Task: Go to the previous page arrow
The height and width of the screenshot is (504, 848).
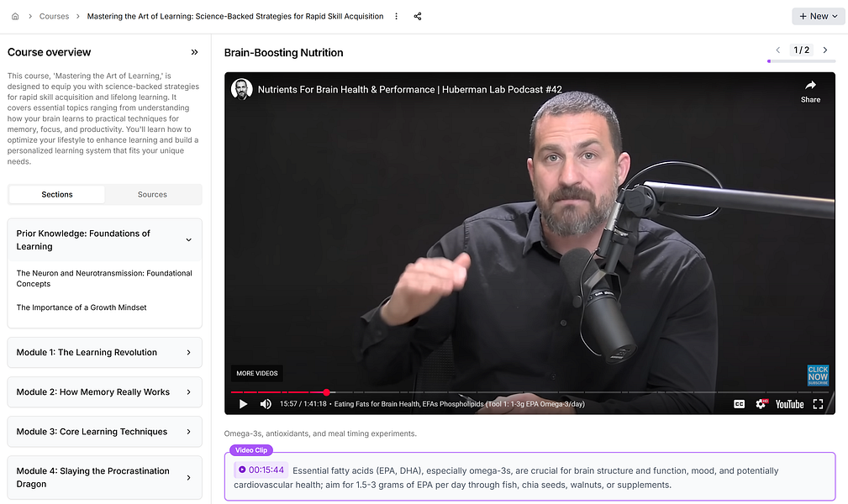Action: click(778, 50)
